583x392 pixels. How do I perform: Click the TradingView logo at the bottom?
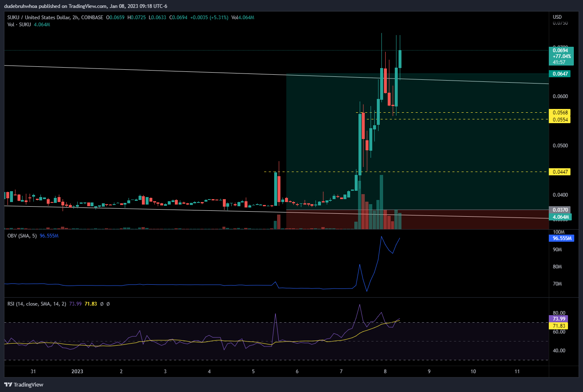click(x=24, y=384)
